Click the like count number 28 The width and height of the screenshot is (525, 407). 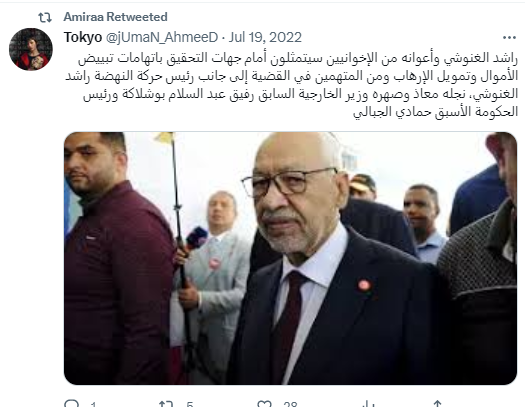tap(290, 404)
